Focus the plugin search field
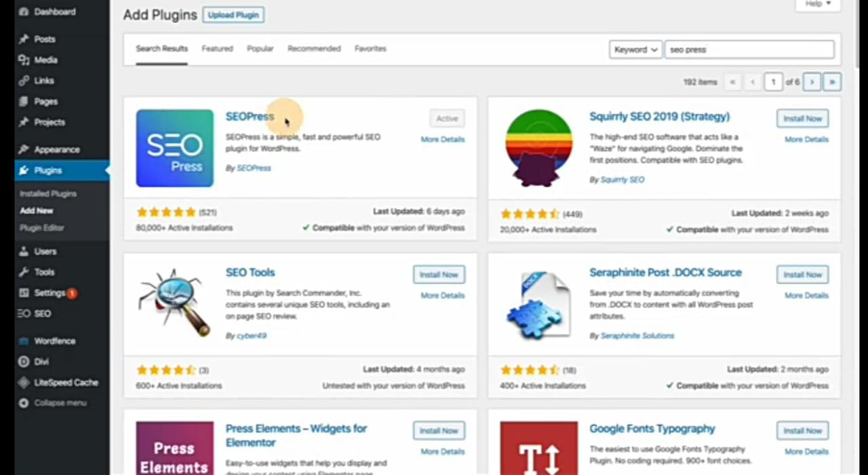The width and height of the screenshot is (868, 475). (749, 50)
